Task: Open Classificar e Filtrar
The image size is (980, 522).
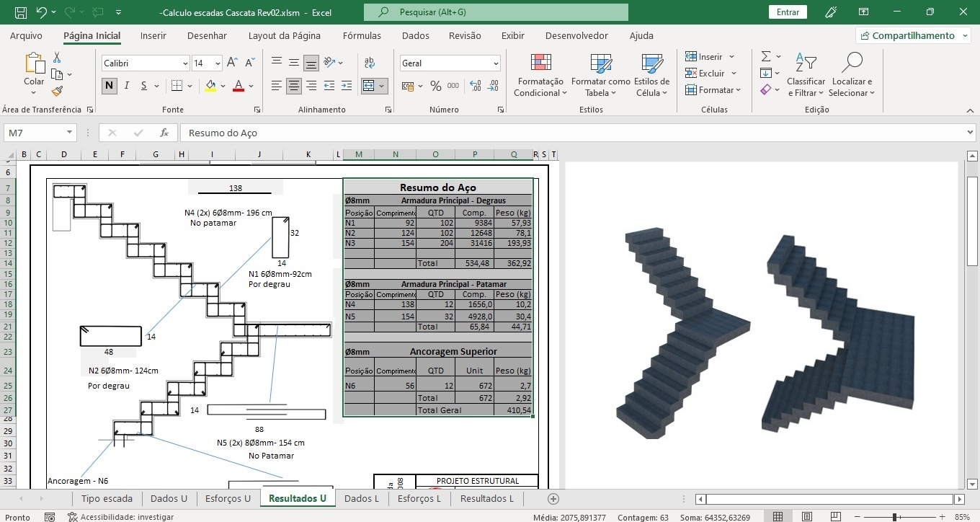Action: pos(806,75)
